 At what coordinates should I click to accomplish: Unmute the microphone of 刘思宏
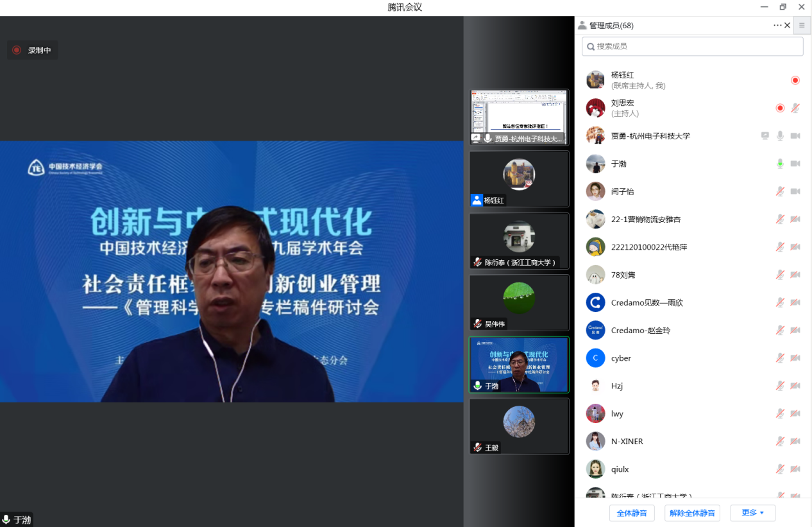(x=795, y=108)
